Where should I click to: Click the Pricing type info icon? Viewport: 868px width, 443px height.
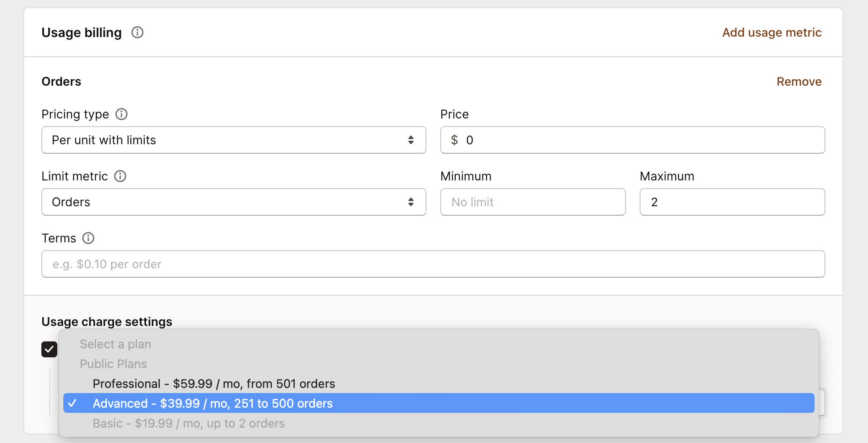(121, 114)
